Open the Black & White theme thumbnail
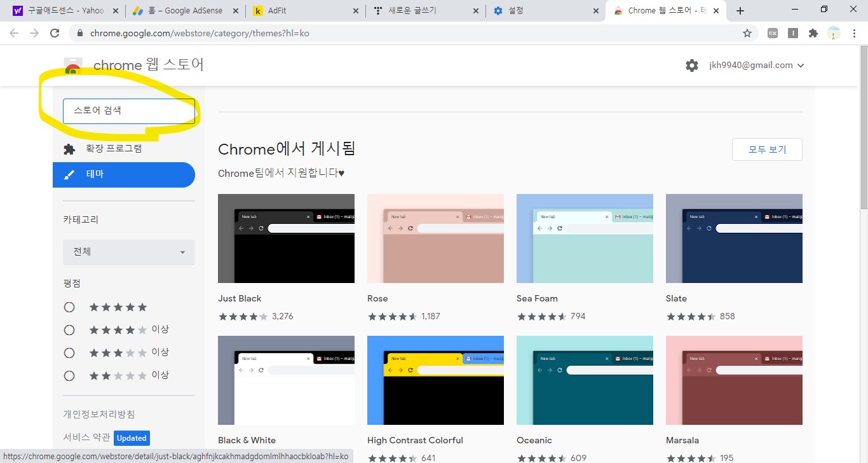The image size is (868, 463). (286, 380)
